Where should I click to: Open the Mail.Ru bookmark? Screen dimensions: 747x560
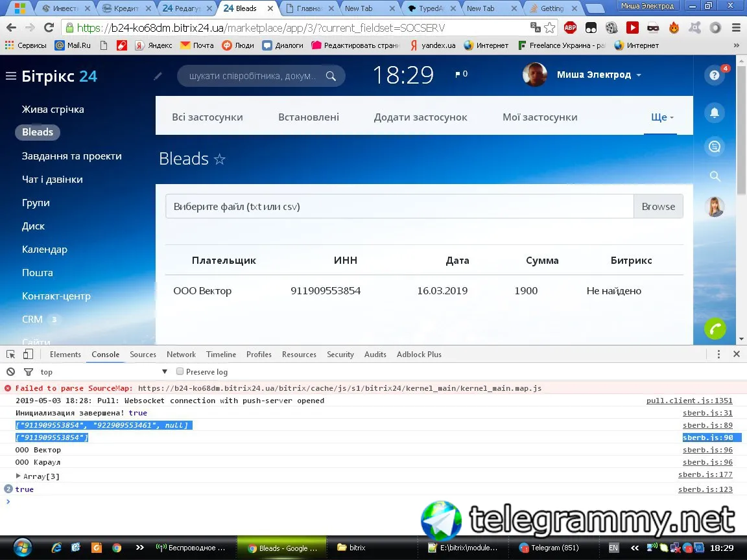click(x=73, y=45)
